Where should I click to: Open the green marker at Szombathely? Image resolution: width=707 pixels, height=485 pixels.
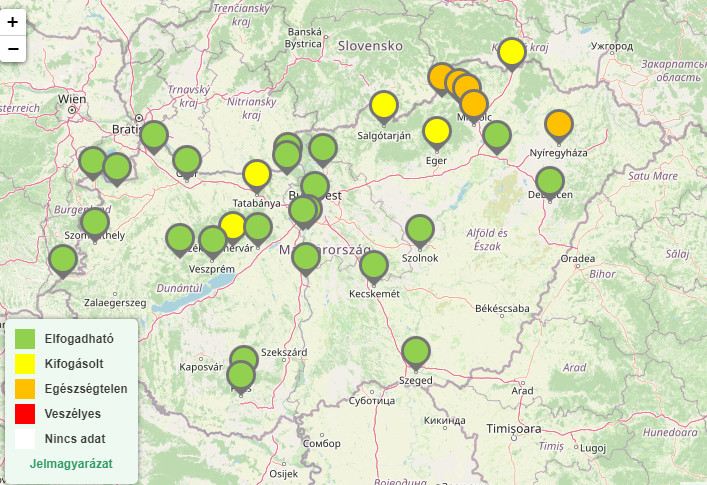[95, 221]
